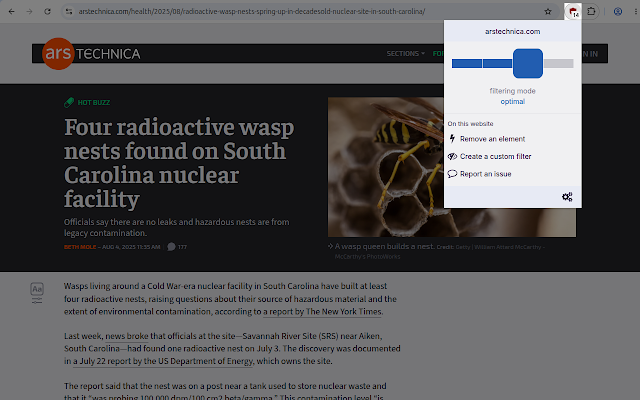This screenshot has height=400, width=640.
Task: Click the 'optimal' filtering mode label
Action: tap(513, 102)
